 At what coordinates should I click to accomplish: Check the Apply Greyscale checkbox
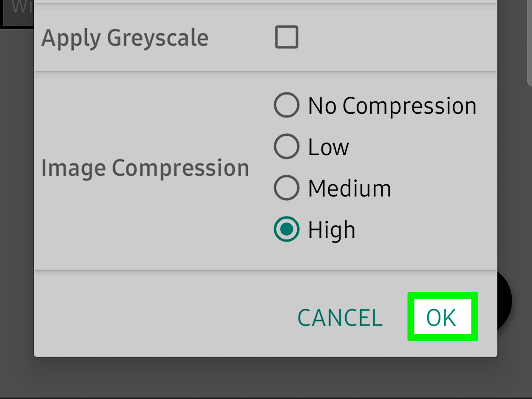coord(286,37)
